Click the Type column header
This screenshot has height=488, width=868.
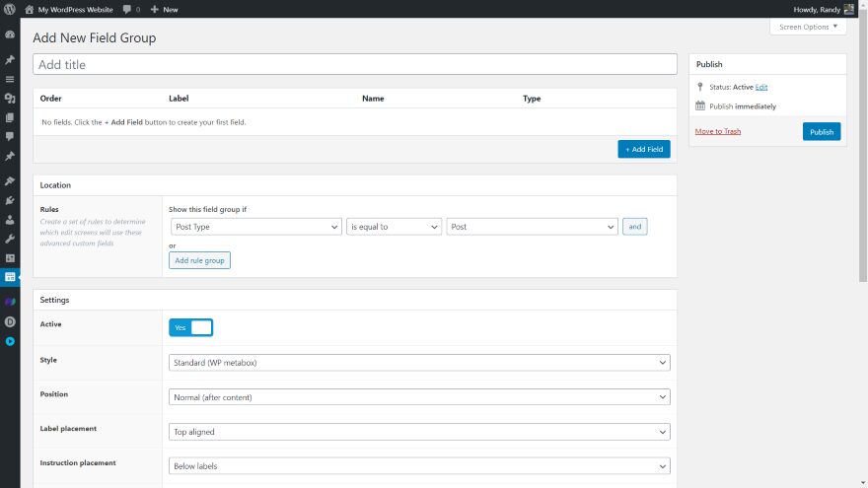point(532,99)
